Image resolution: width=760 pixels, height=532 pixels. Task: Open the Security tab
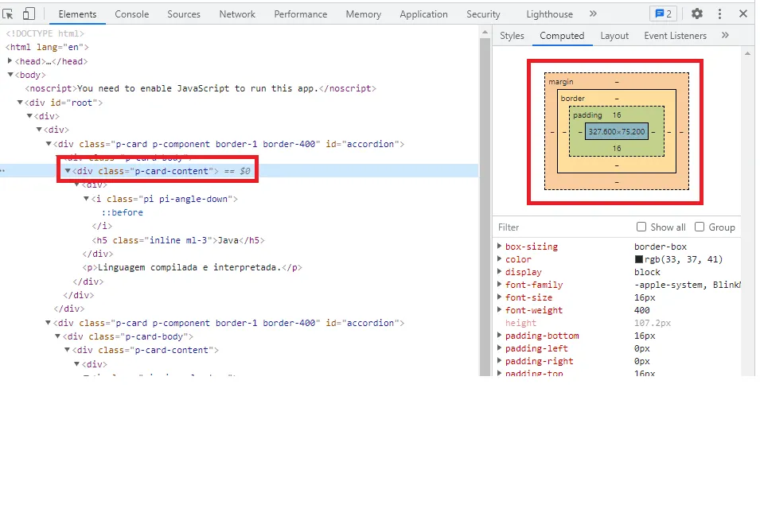tap(483, 14)
